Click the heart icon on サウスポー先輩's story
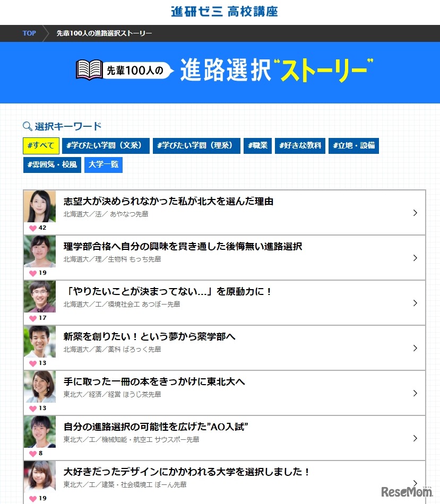Screen dimensions: 440x504 click(33, 453)
